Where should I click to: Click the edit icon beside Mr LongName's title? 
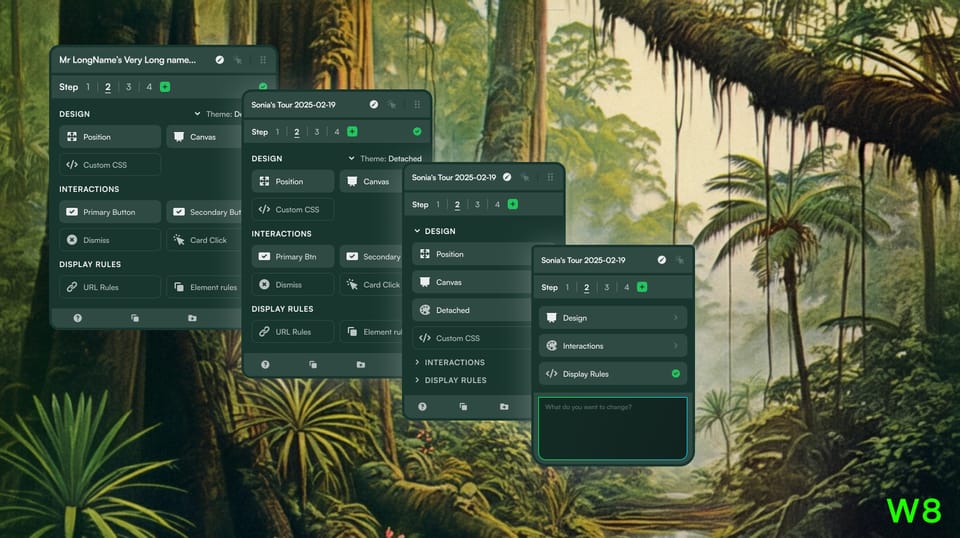[220, 60]
